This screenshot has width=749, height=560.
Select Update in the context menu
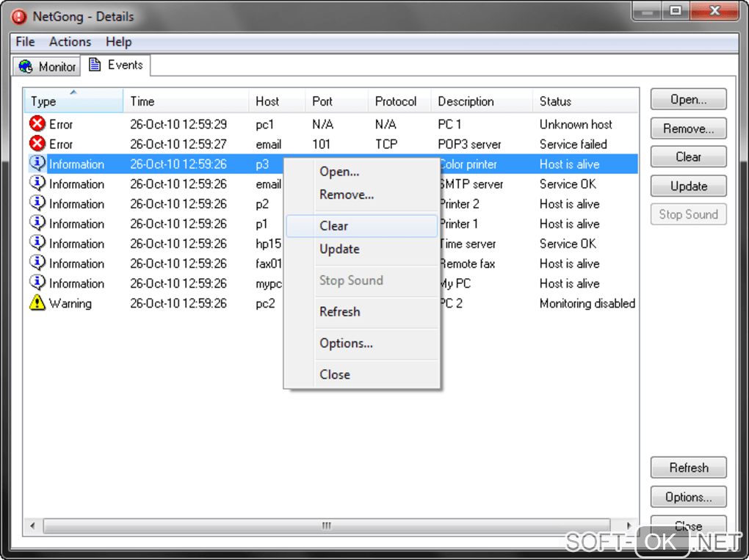[361, 250]
